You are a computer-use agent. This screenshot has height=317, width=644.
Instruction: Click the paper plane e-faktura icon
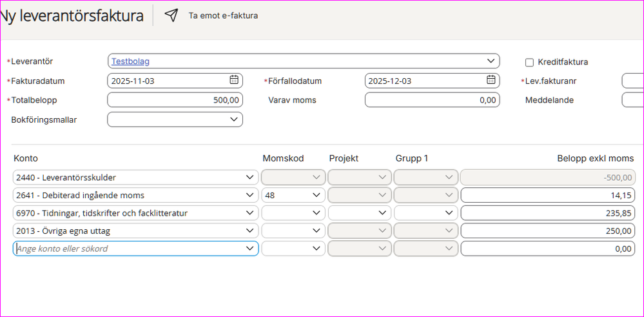(x=171, y=15)
